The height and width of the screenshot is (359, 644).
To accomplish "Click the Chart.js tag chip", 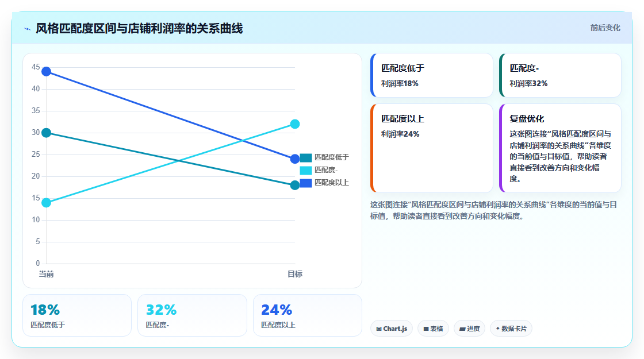I will [x=392, y=329].
